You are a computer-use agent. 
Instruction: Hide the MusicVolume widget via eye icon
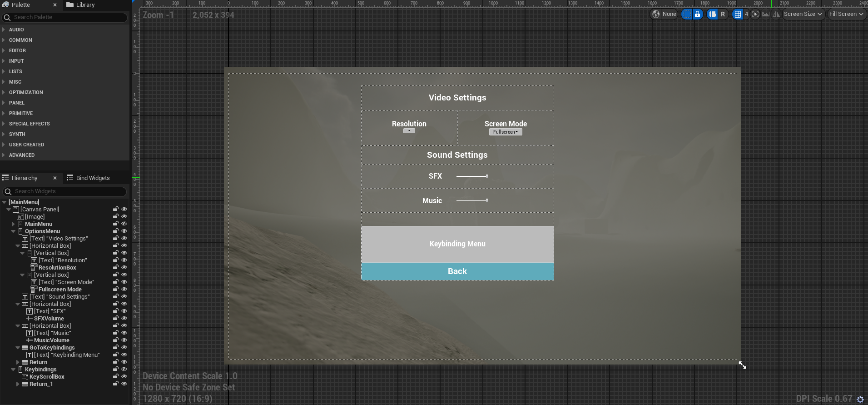coord(124,340)
